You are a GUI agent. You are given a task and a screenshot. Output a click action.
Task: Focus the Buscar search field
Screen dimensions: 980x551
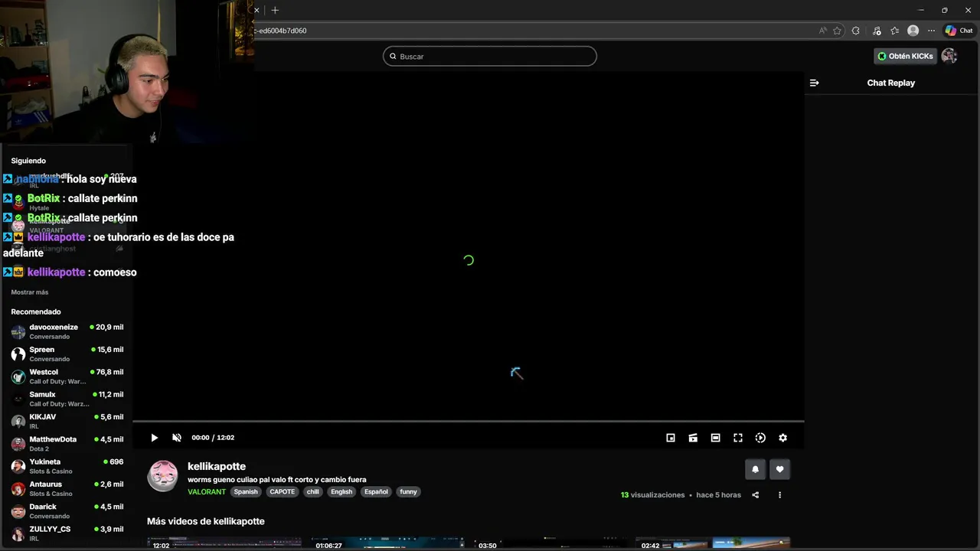point(490,56)
